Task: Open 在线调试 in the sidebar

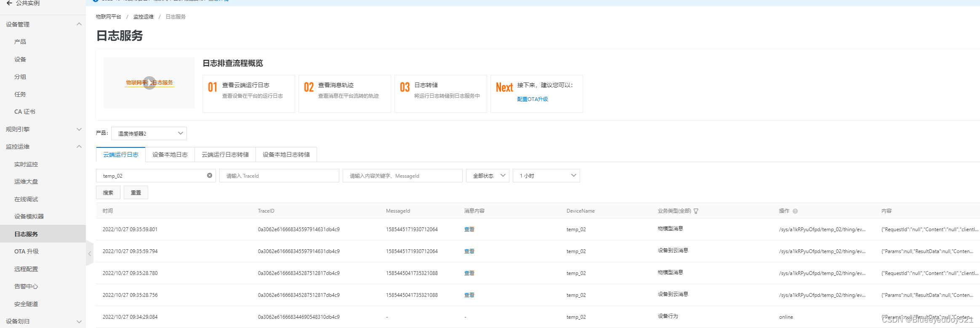Action: [26, 199]
